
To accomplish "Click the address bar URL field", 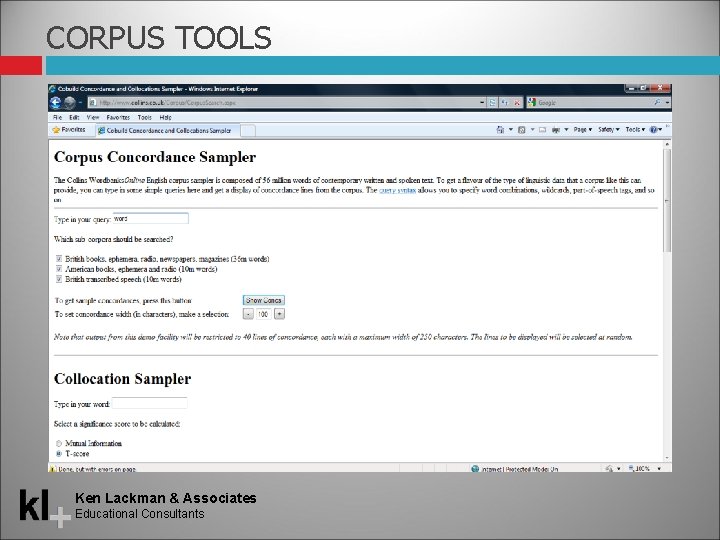I will [287, 103].
